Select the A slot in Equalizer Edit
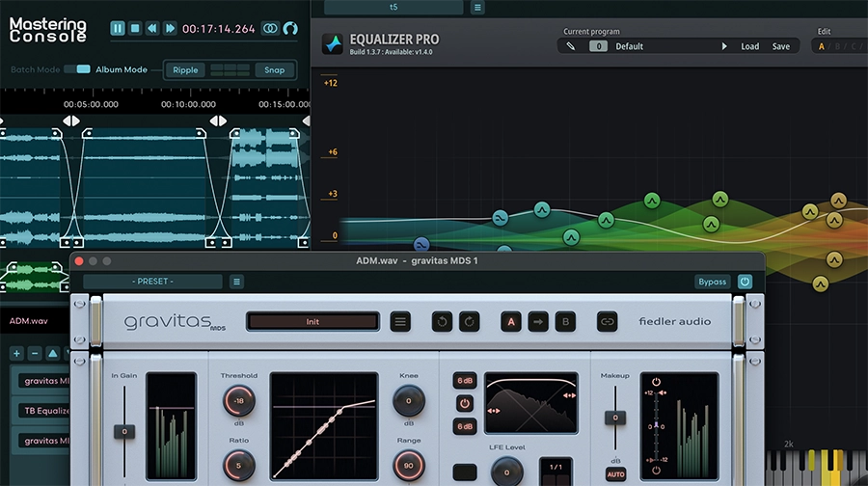 pos(822,46)
